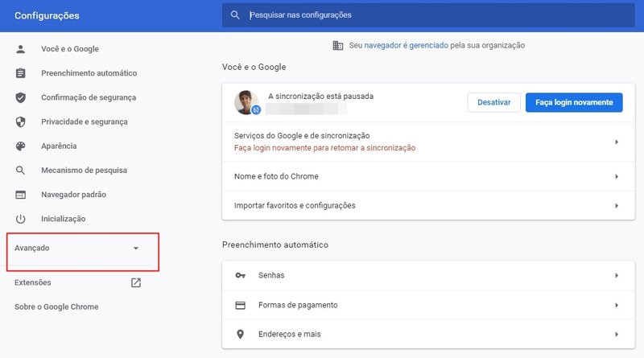Select Preenchimento automático in sidebar
The height and width of the screenshot is (358, 644).
pyautogui.click(x=89, y=73)
